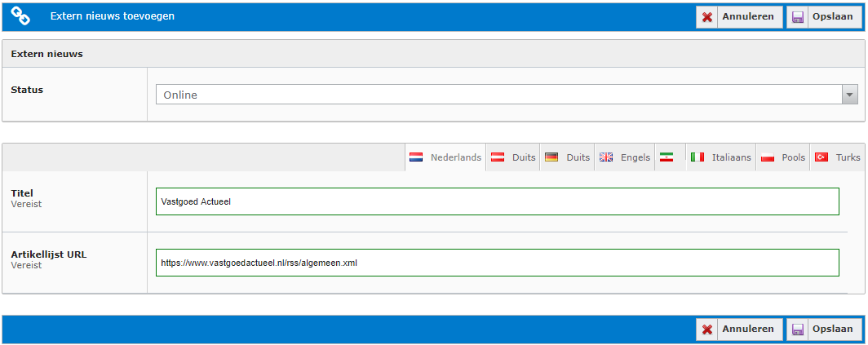The width and height of the screenshot is (868, 345).
Task: Switch to the Italiaans language tab
Action: [721, 157]
